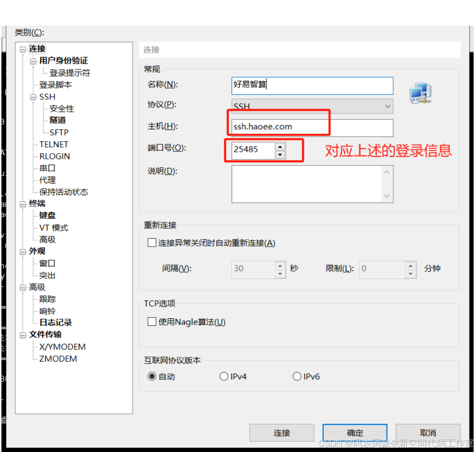
Task: Select the IPv6 radio button
Action: [297, 376]
